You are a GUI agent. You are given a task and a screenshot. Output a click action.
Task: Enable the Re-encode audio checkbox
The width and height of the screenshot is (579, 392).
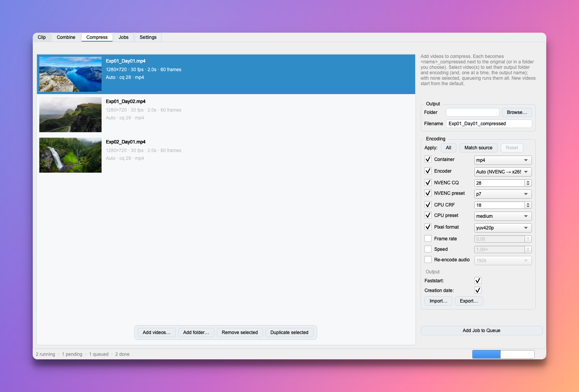(x=428, y=260)
